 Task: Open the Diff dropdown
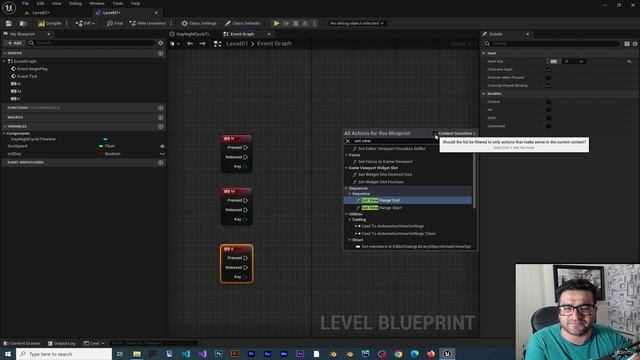85,23
